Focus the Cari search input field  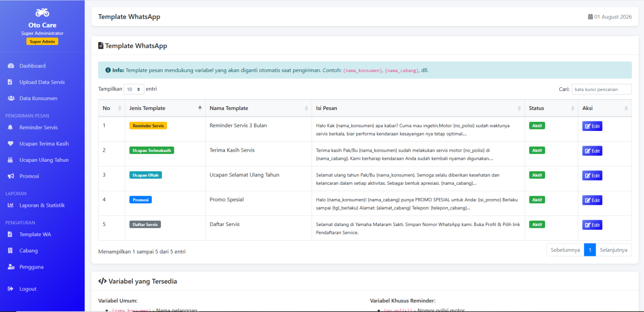pyautogui.click(x=602, y=89)
